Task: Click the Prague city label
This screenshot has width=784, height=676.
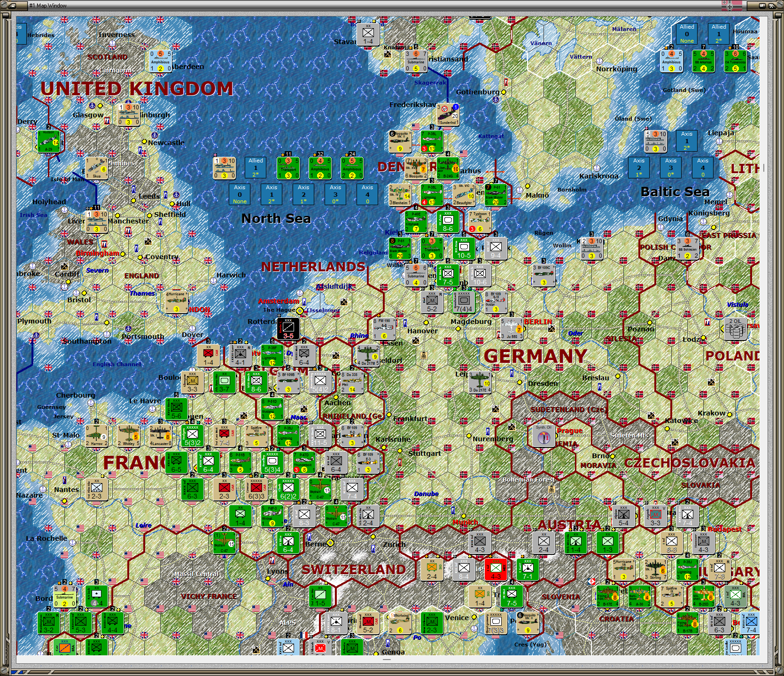Action: tap(570, 430)
